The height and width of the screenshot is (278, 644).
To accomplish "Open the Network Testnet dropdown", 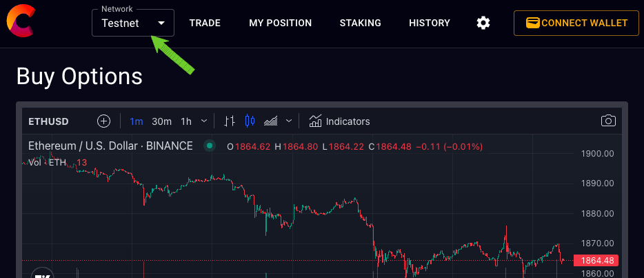I will point(133,23).
